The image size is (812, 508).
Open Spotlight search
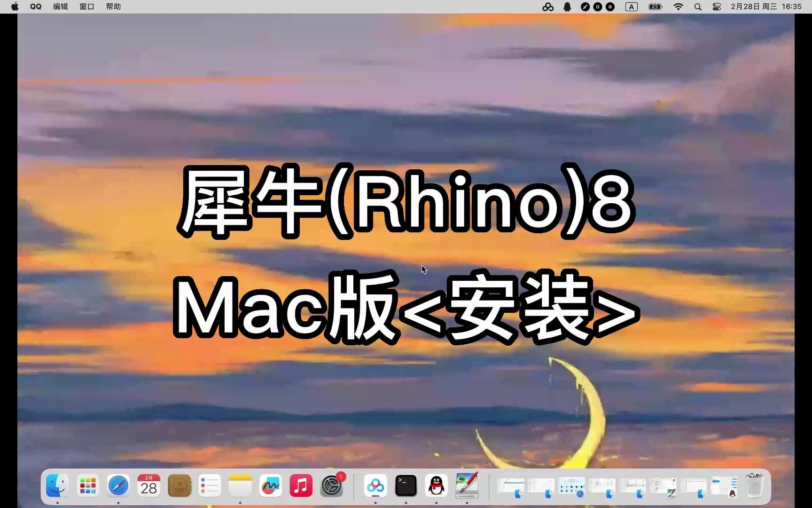coord(698,7)
